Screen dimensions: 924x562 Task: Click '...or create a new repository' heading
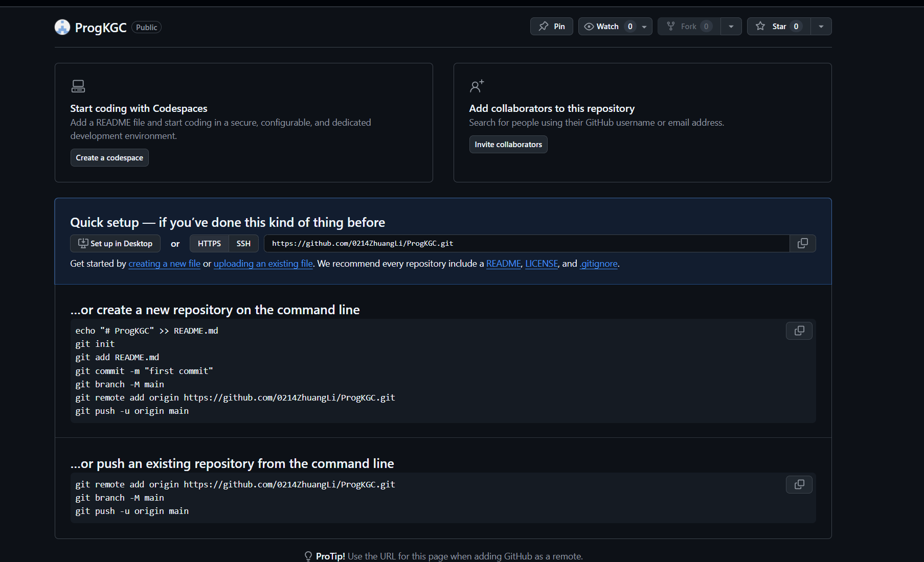[215, 310]
